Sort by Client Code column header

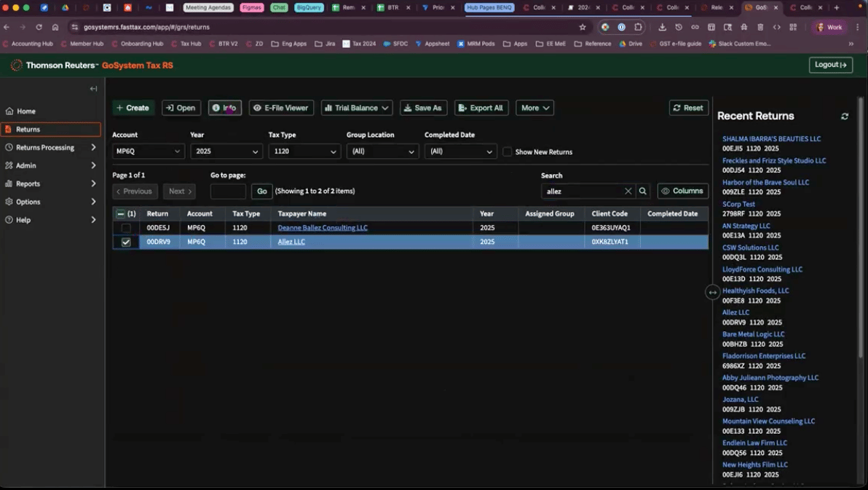tap(609, 214)
